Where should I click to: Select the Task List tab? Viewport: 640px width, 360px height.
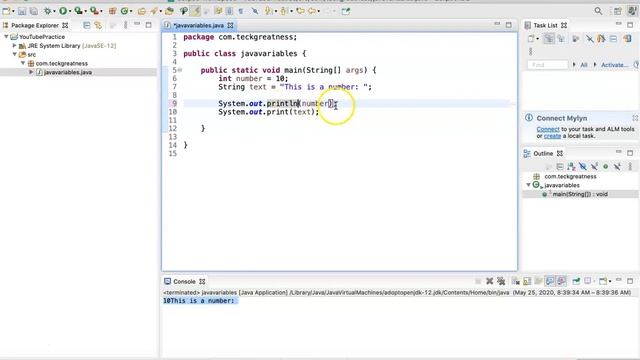(545, 25)
